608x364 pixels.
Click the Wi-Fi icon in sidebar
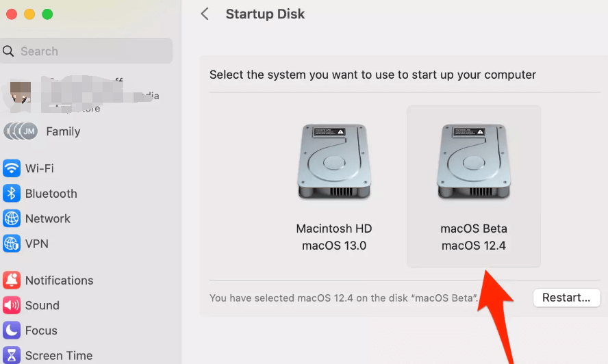(12, 168)
